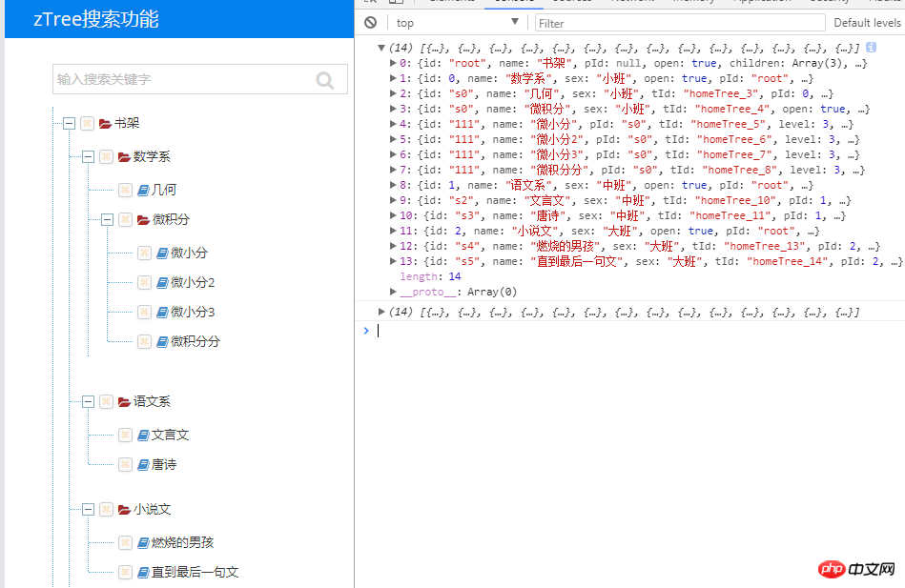Click the 唐诗 book icon
Screen dimensions: 905x588
(x=143, y=464)
